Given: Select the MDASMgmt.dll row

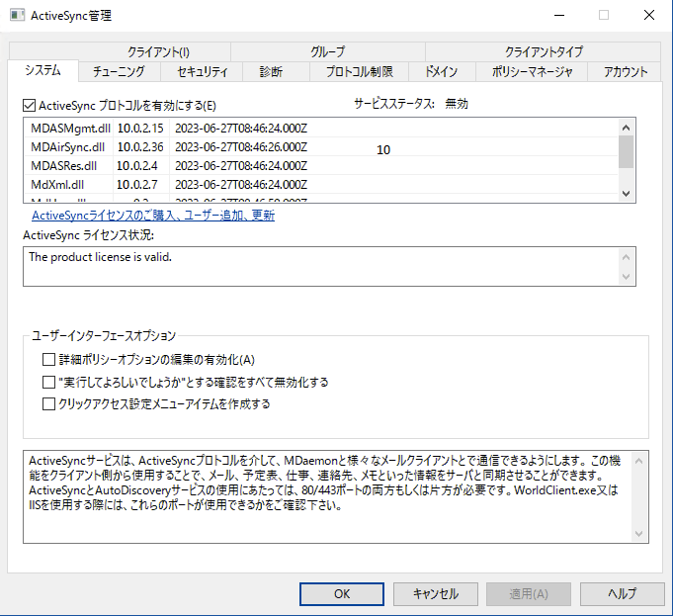Looking at the screenshot, I should coord(321,128).
